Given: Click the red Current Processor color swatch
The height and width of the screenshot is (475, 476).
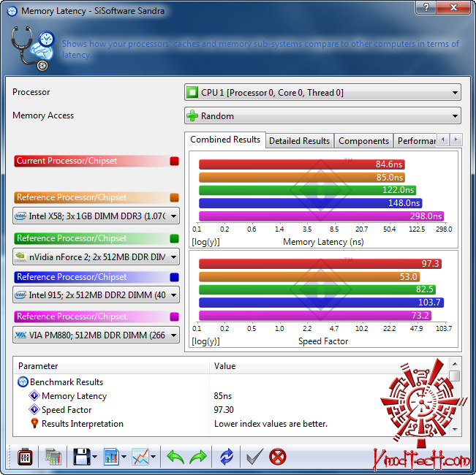Looking at the screenshot, I should point(174,161).
